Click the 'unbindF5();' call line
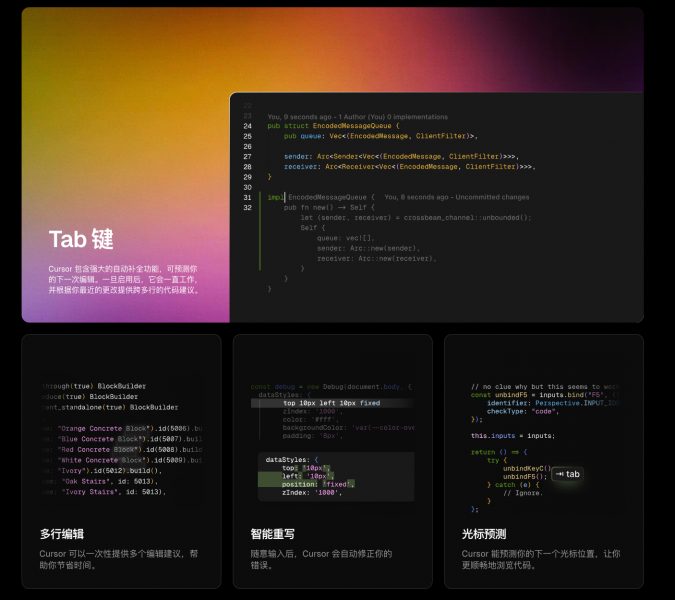Viewport: 675px width, 600px height. click(525, 476)
